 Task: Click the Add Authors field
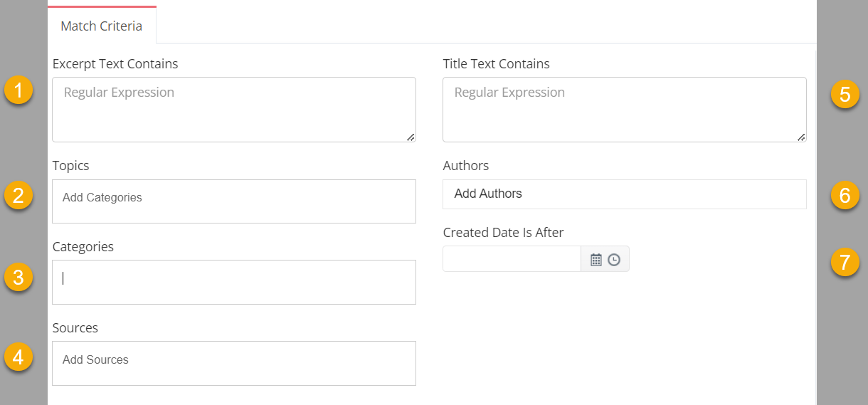tap(625, 194)
